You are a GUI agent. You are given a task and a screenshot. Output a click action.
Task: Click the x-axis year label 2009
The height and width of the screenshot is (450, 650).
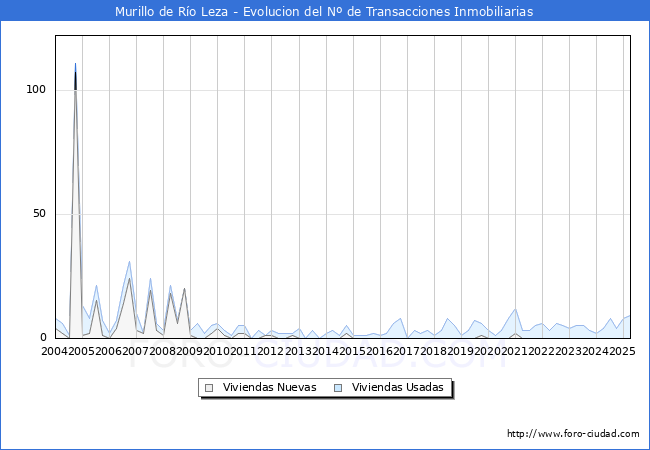(x=189, y=351)
